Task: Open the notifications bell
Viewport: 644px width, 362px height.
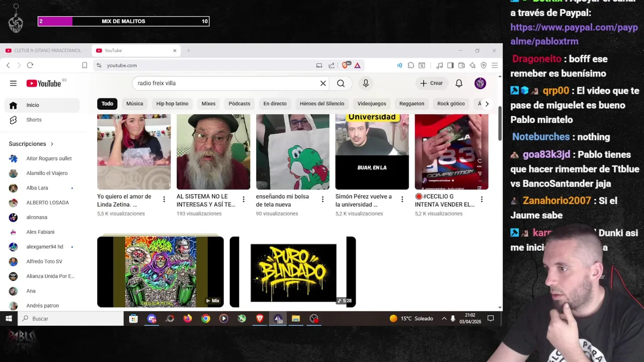Action: pyautogui.click(x=459, y=83)
